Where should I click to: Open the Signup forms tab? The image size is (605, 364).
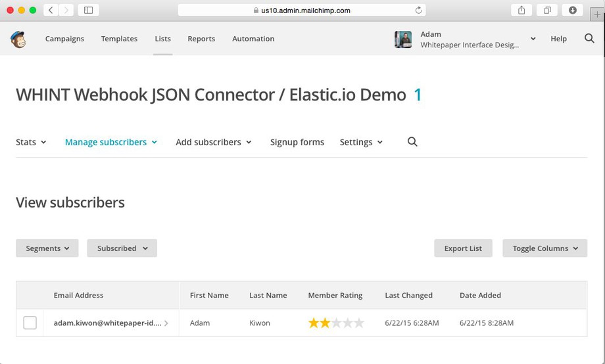tap(297, 142)
